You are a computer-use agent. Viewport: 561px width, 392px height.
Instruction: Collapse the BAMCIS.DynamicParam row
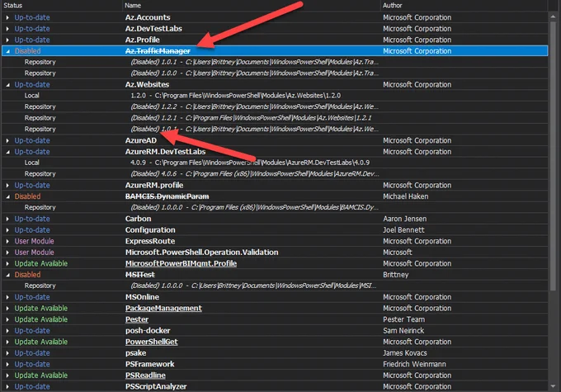pos(7,196)
